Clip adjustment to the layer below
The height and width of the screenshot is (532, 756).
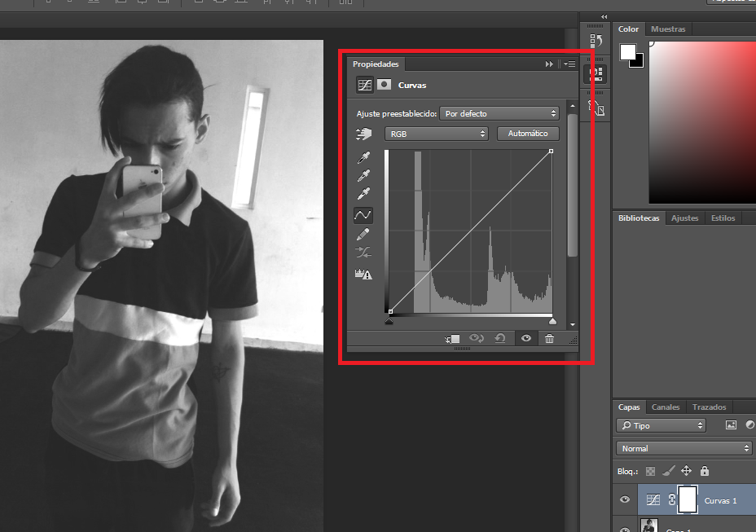[x=452, y=339]
